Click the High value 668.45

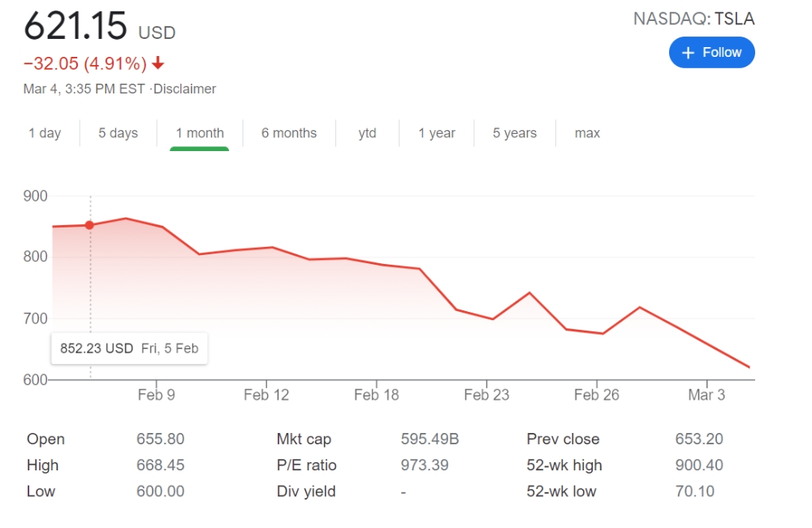pyautogui.click(x=161, y=465)
